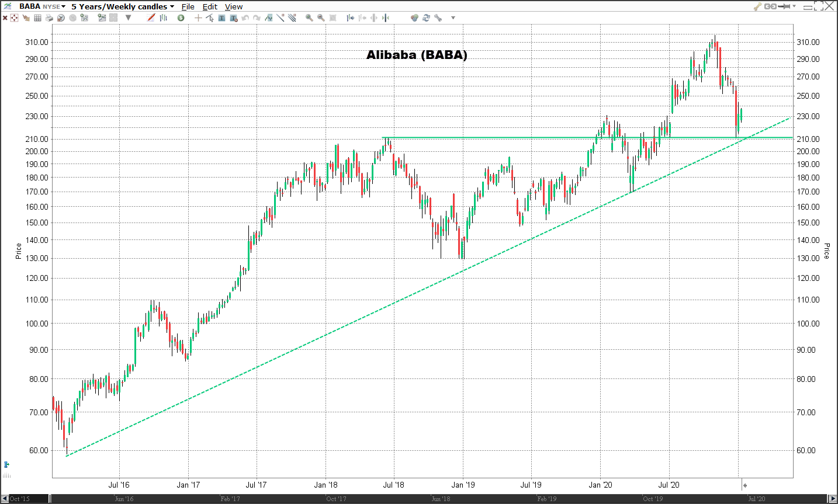Select the red pencil drawing tool
The image size is (838, 504).
(x=151, y=18)
